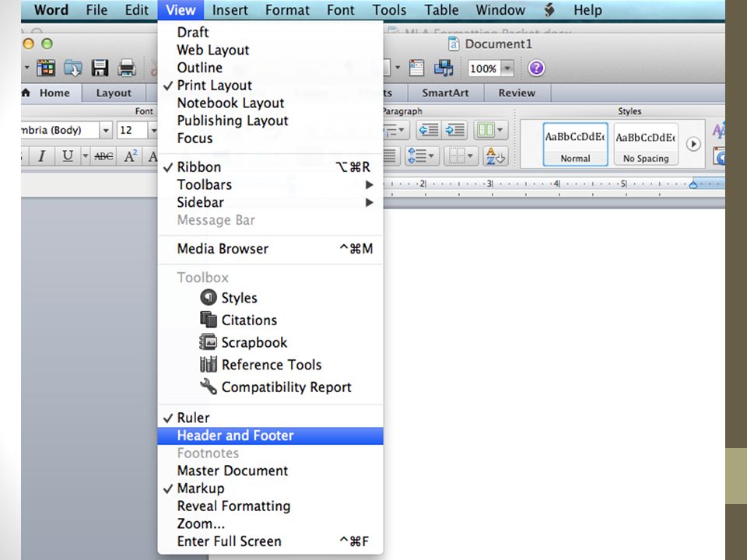
Task: Click the Justify alignment icon
Action: (x=390, y=156)
